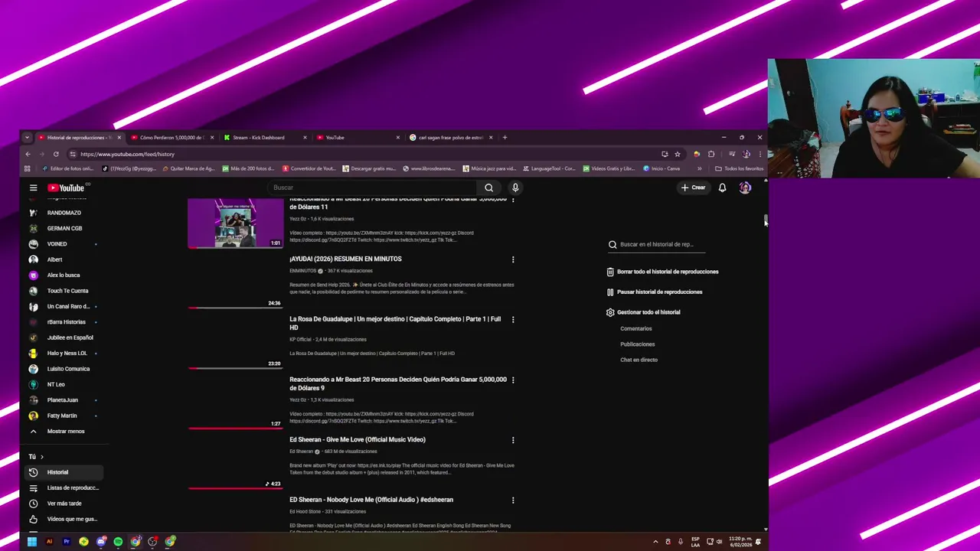Viewport: 980px width, 551px height.
Task: Expand the Tú section chevron
Action: pyautogui.click(x=41, y=457)
